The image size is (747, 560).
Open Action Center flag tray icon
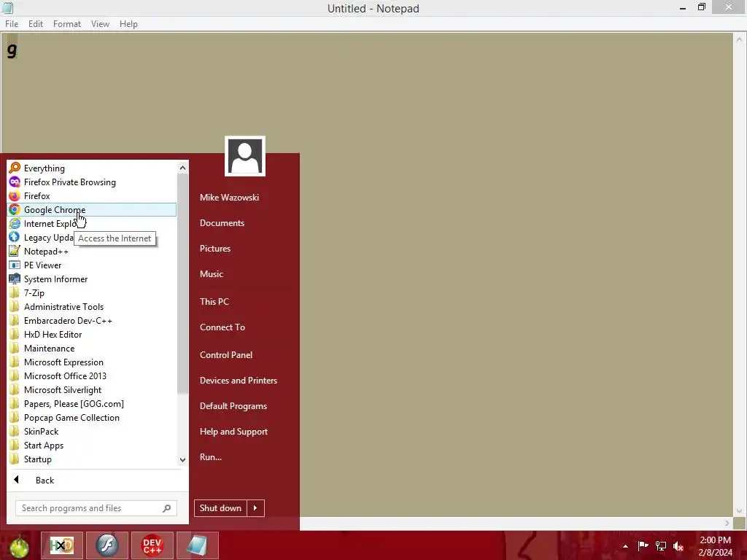tap(643, 545)
